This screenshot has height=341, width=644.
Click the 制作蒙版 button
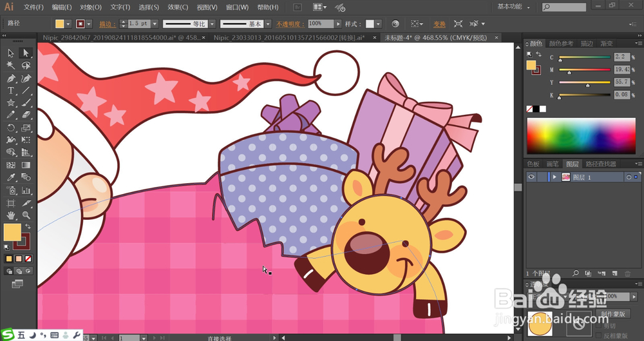point(613,314)
